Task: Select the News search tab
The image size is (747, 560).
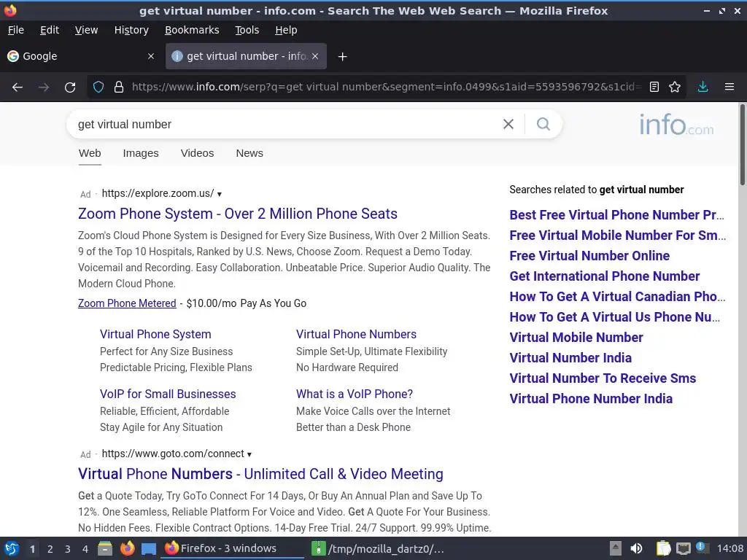Action: 249,153
